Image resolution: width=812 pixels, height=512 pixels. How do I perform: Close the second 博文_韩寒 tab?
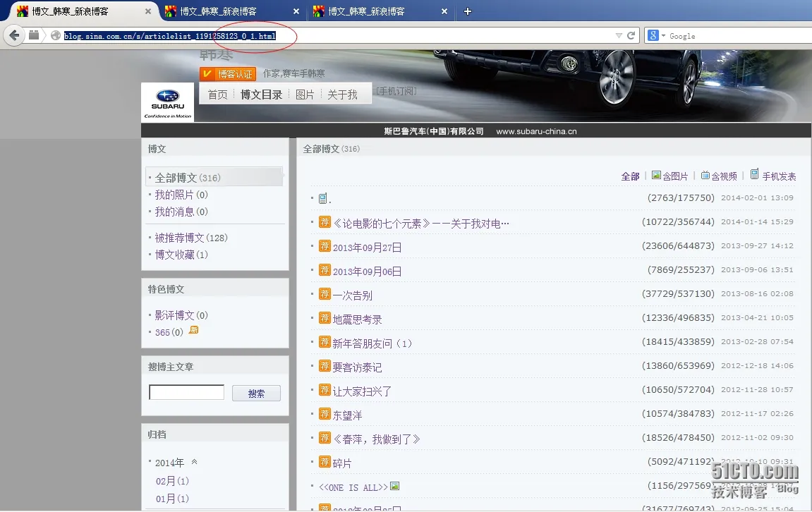296,11
